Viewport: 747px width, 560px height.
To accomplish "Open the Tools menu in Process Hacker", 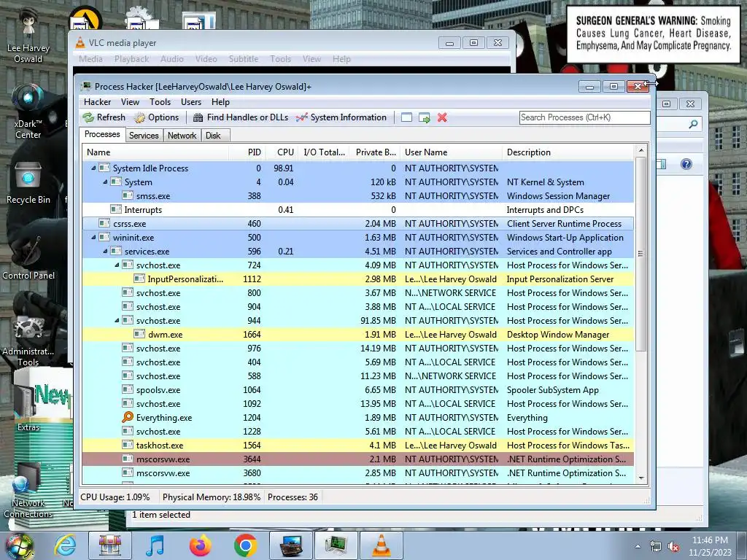I will pyautogui.click(x=160, y=102).
